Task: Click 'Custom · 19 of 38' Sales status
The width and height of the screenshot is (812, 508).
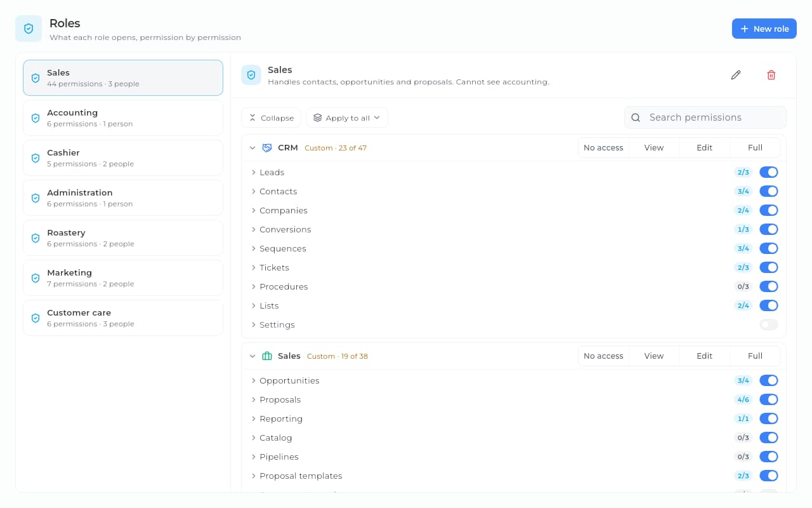Action: [x=337, y=356]
